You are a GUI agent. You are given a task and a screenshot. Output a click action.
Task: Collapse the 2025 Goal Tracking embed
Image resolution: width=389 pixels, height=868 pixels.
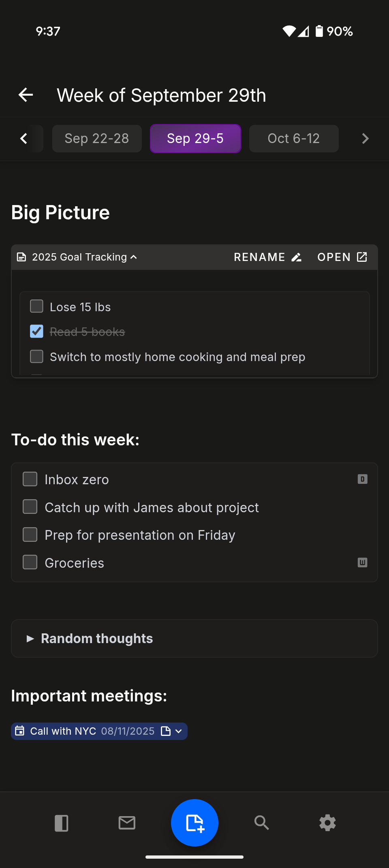[134, 257]
